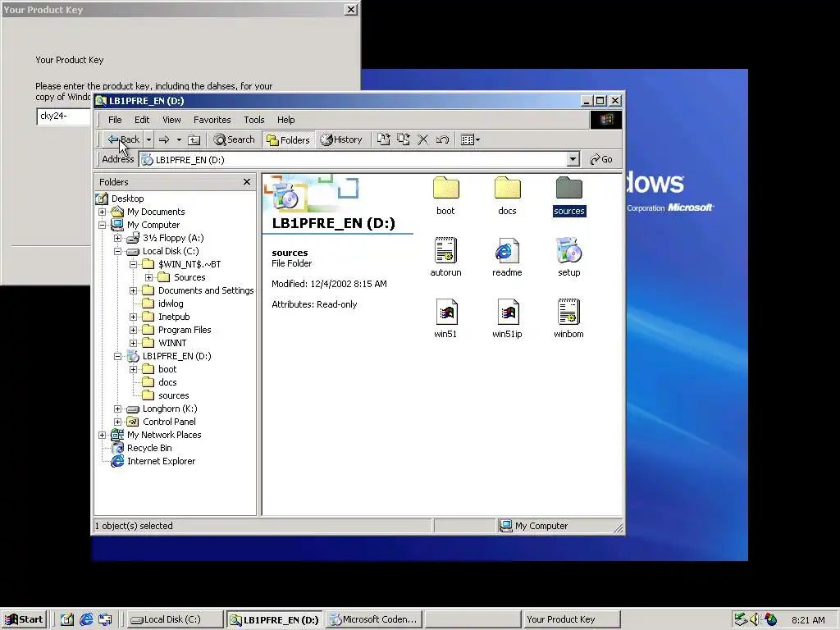Expand the Sources subfolder node

click(x=149, y=277)
